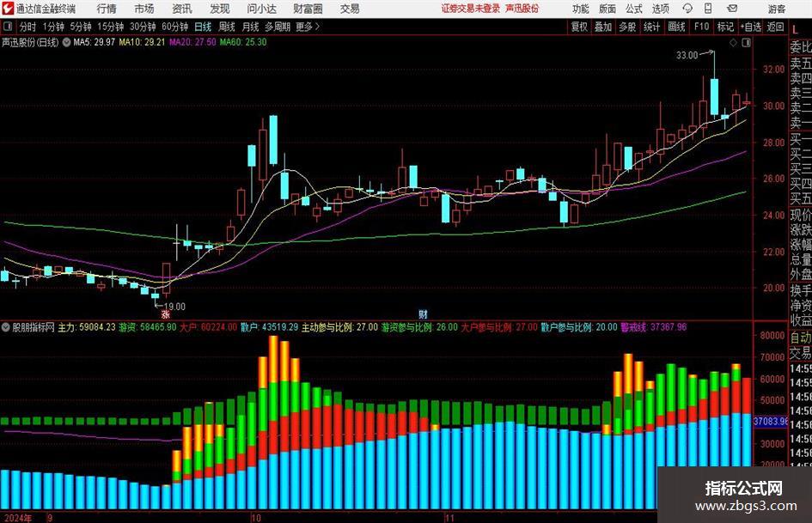Select the 60分钟 period
The height and width of the screenshot is (523, 812).
click(x=174, y=27)
